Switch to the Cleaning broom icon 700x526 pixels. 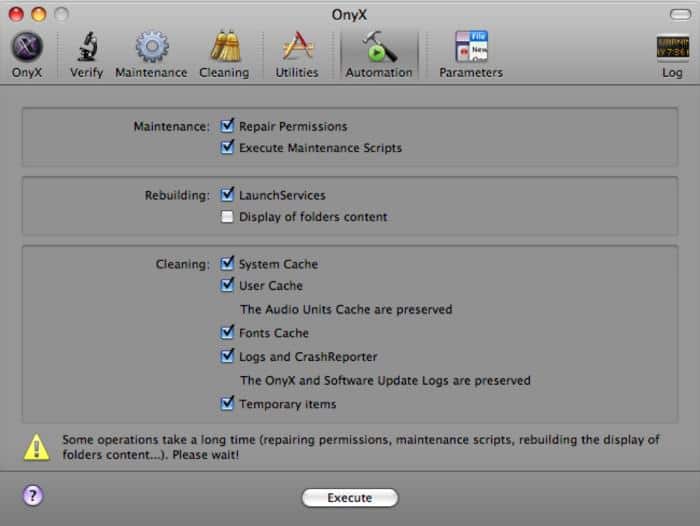[x=224, y=48]
